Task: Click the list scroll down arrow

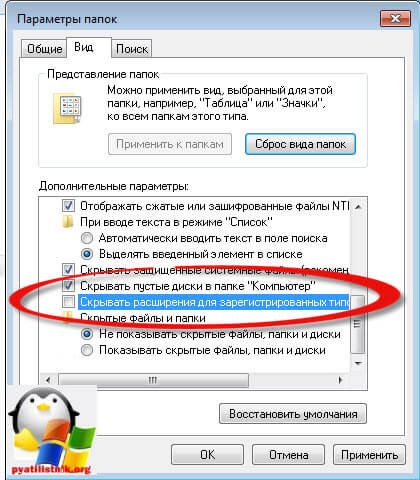Action: tap(358, 363)
